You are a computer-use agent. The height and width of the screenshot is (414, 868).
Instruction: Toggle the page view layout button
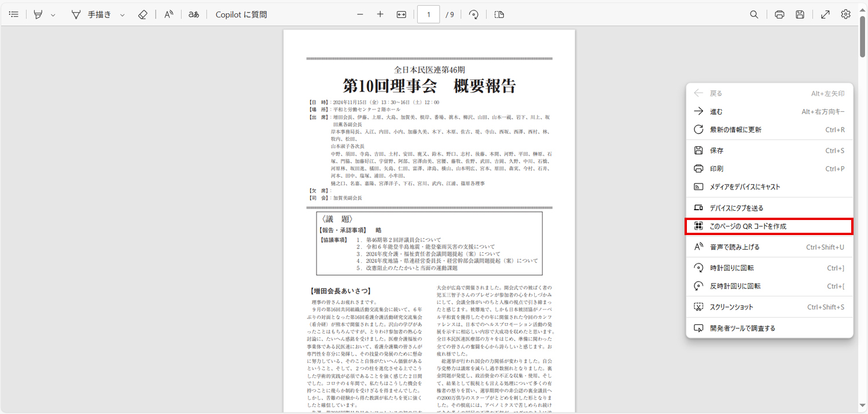pos(499,14)
